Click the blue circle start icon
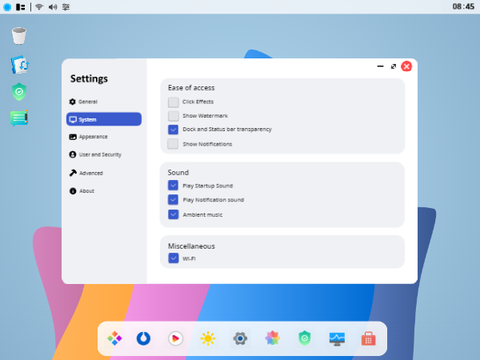The width and height of the screenshot is (480, 360). 7,7
